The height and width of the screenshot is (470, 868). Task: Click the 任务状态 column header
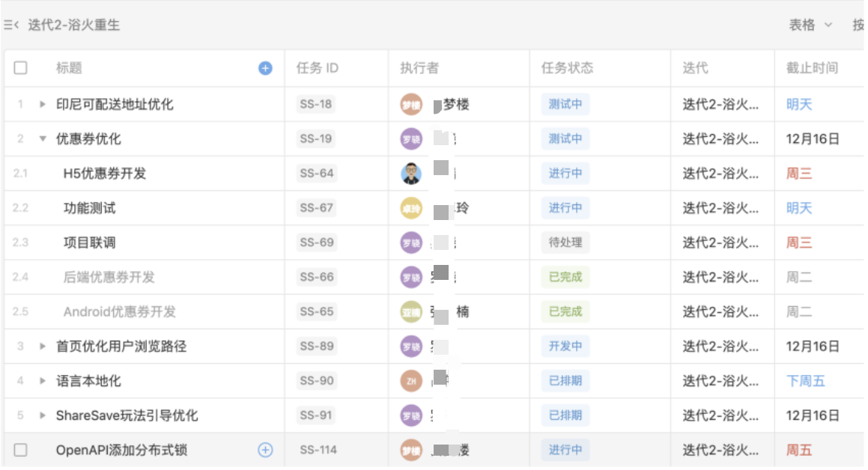click(567, 68)
